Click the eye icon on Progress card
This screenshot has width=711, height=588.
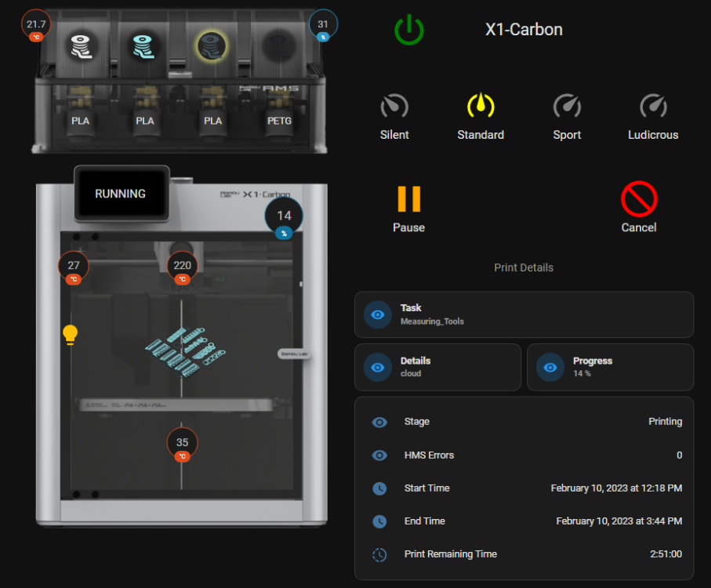pyautogui.click(x=550, y=367)
